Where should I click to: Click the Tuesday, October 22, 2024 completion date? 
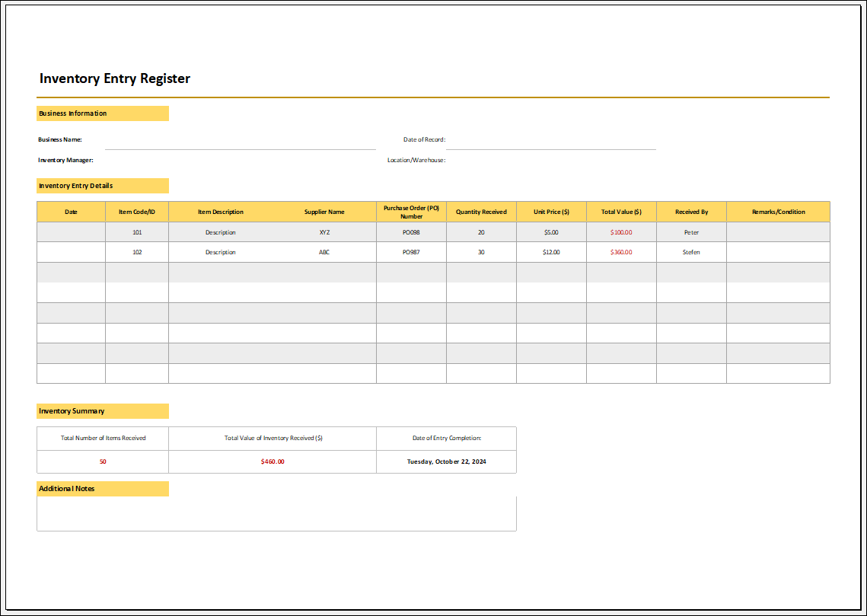coord(445,461)
